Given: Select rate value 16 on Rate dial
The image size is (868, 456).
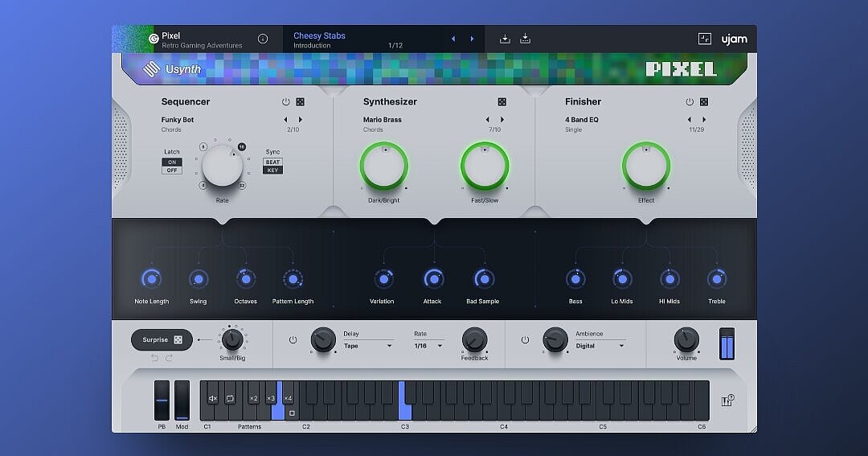Looking at the screenshot, I should click(242, 147).
